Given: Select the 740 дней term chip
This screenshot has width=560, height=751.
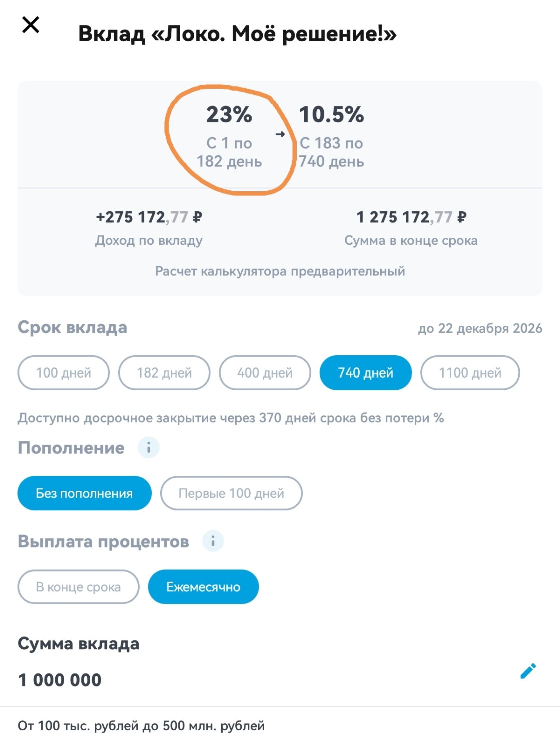Looking at the screenshot, I should click(x=365, y=373).
